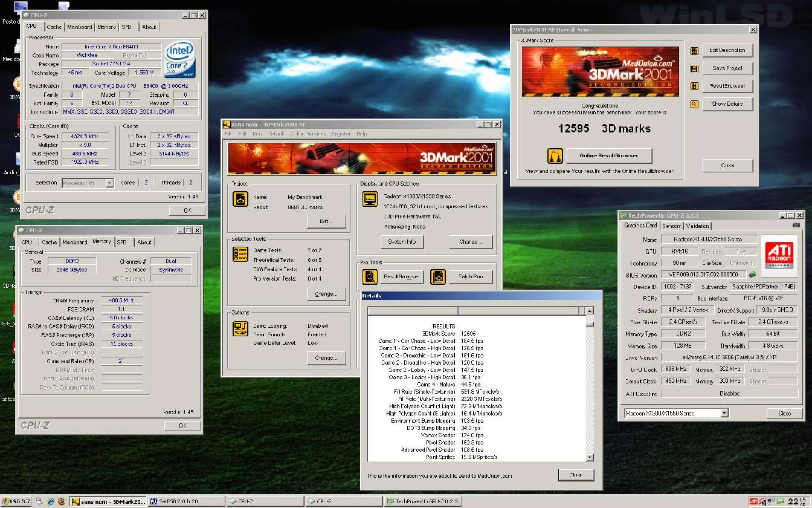Click Change button under Selected Tests
This screenshot has height=508, width=812.
[326, 294]
